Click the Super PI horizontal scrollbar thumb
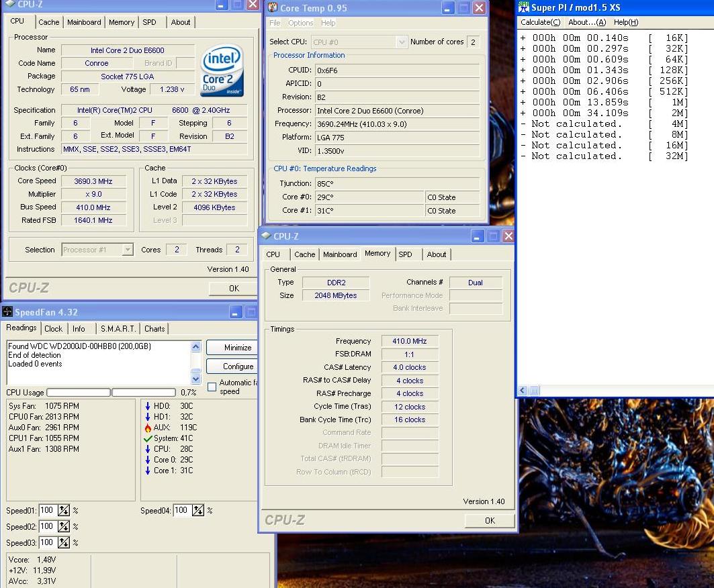Image resolution: width=714 pixels, height=588 pixels. [534, 391]
